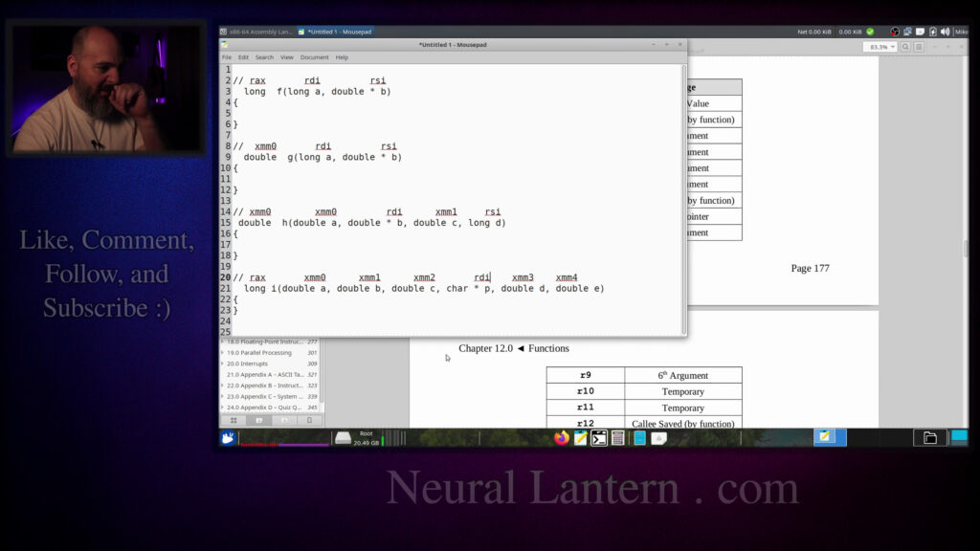Open the Search menu in Mousepad
The height and width of the screenshot is (551, 980).
(265, 57)
